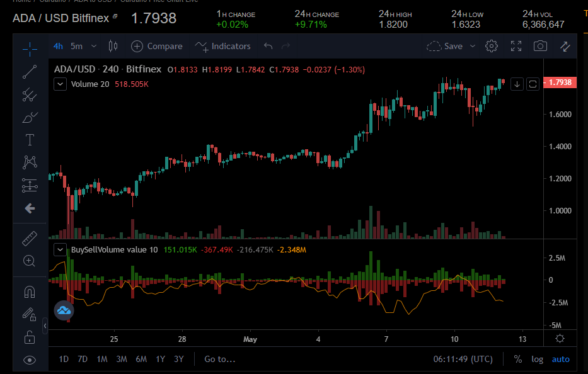Click the 24H LOW value 1.6323
Screen dimensions: 588x374
pyautogui.click(x=466, y=25)
